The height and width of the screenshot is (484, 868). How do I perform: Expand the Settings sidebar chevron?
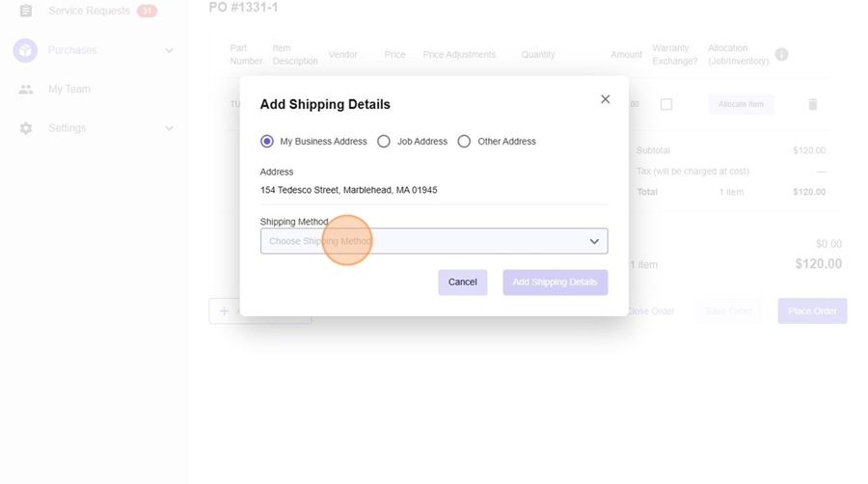coord(169,128)
